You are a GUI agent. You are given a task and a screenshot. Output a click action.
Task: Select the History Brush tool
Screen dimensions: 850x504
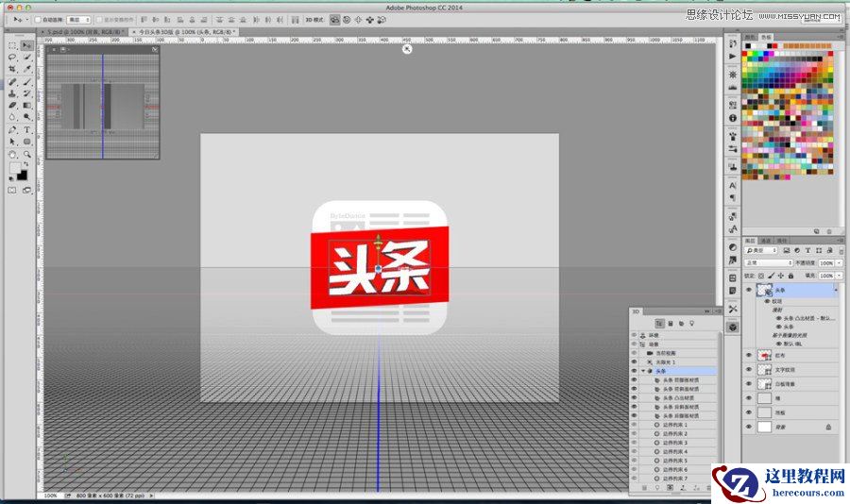tap(26, 93)
